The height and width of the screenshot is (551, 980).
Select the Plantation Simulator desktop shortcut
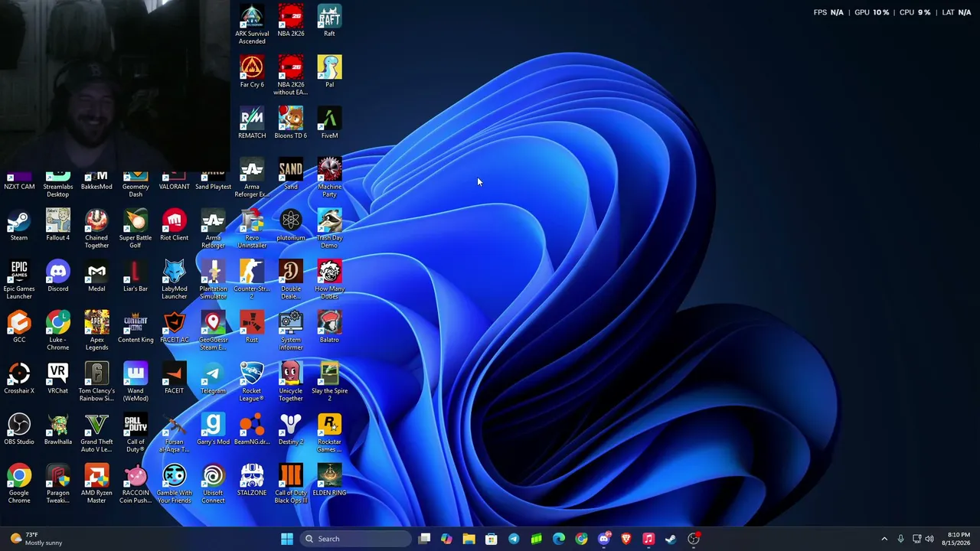click(x=213, y=280)
